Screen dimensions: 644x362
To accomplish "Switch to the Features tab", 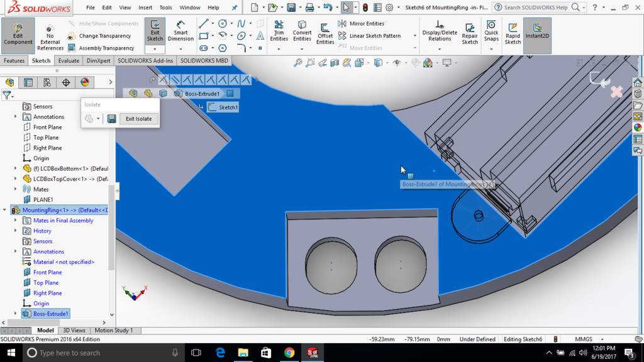I will pos(14,61).
